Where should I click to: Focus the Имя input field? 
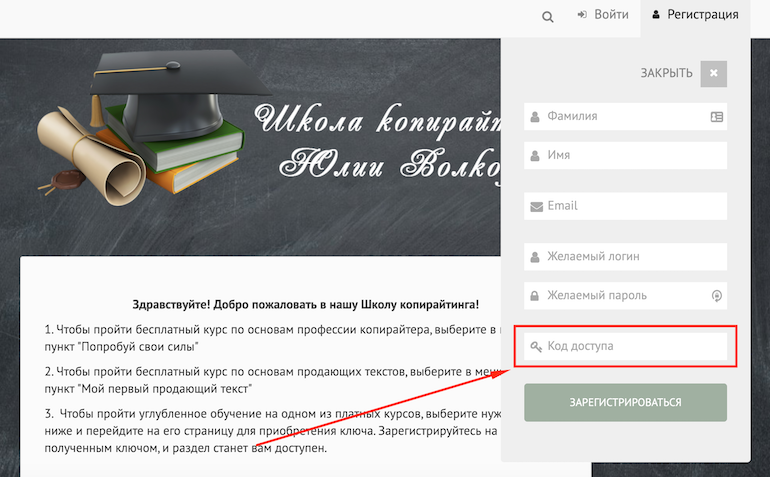tap(625, 155)
